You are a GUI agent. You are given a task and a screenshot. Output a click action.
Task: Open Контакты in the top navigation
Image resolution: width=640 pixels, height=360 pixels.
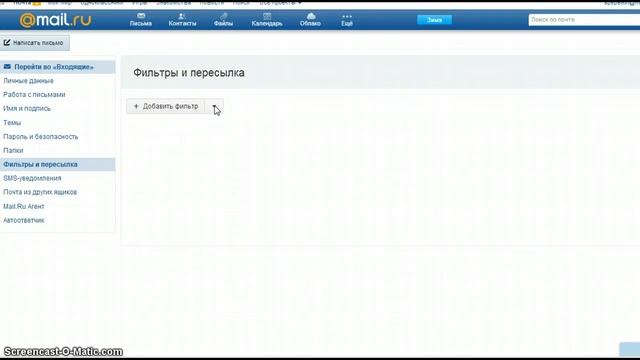182,20
